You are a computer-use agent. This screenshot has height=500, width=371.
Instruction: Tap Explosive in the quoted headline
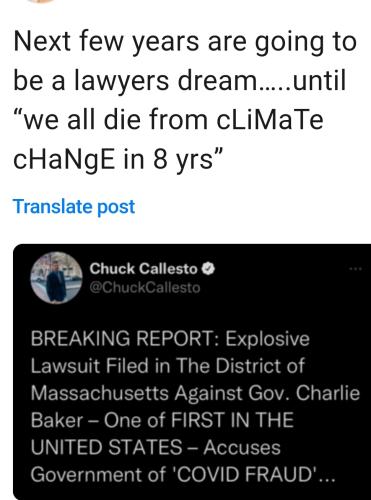pyautogui.click(x=267, y=339)
